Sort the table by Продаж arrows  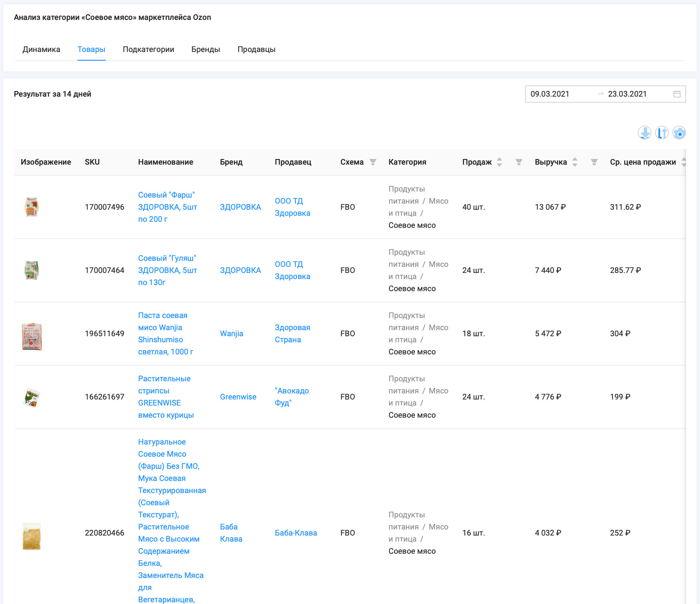coord(499,162)
